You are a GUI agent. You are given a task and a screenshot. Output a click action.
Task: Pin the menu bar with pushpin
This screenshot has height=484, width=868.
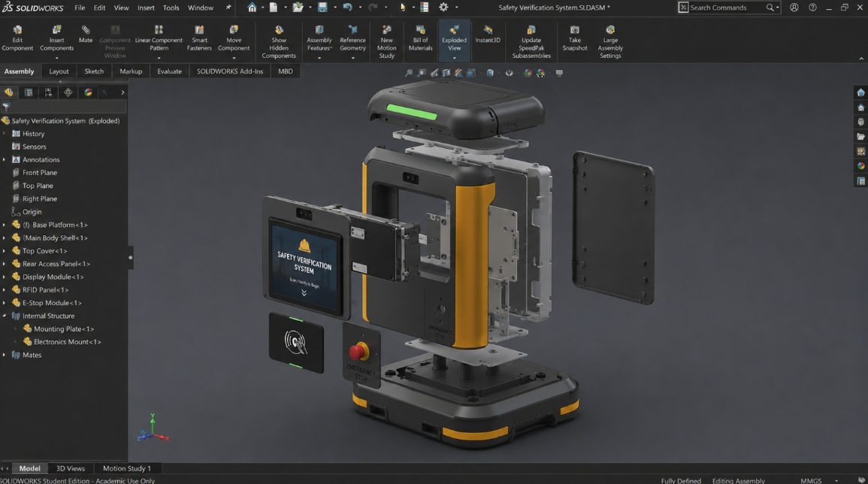point(228,8)
